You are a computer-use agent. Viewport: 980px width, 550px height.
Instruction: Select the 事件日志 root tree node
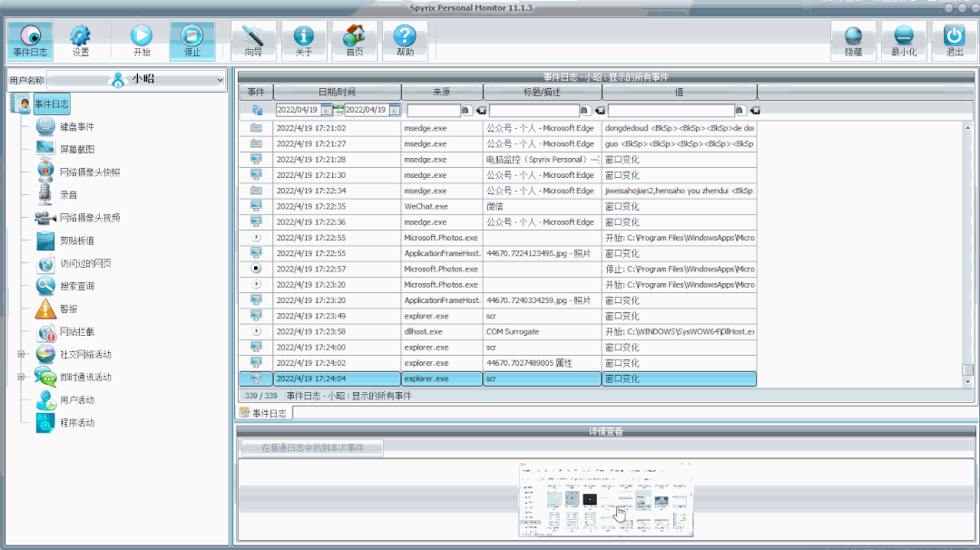(51, 104)
